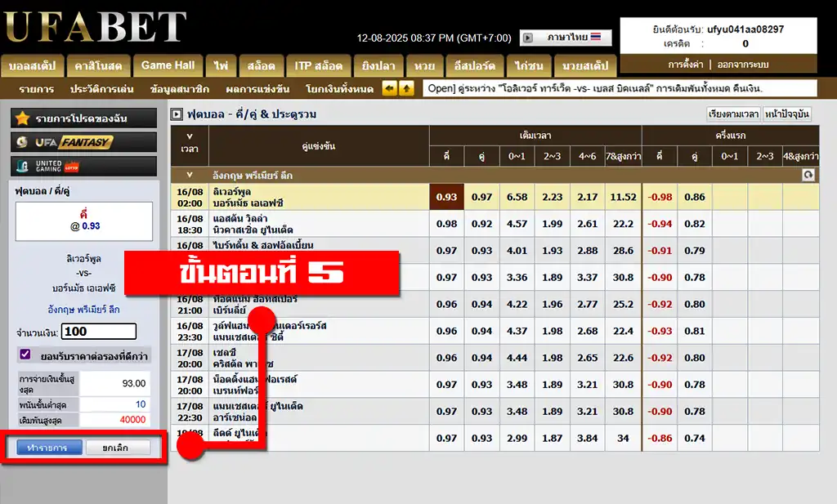Viewport: 837px width, 504px height.
Task: Open โยกเงินทั้งหมด transfer menu
Action: (x=339, y=89)
